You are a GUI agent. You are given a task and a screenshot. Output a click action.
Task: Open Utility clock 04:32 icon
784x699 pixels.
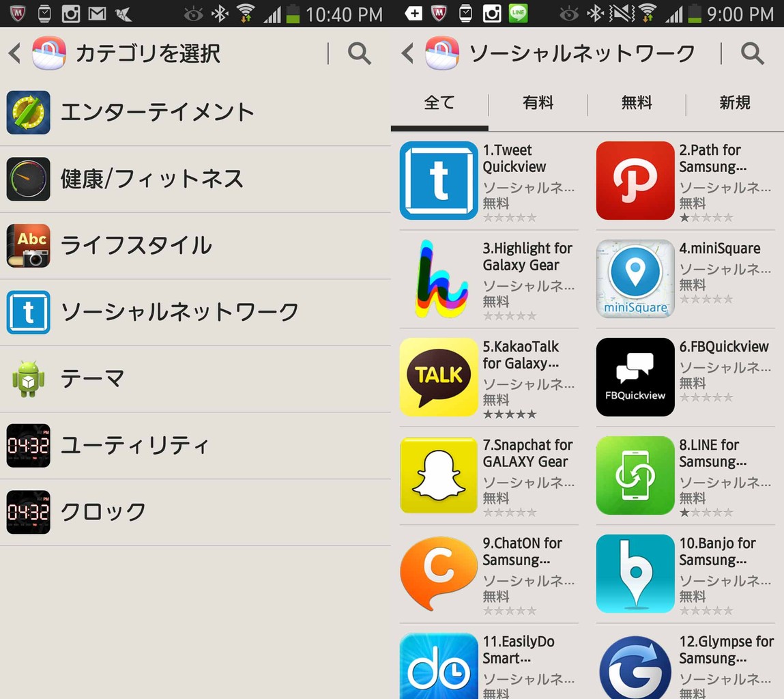coord(29,445)
